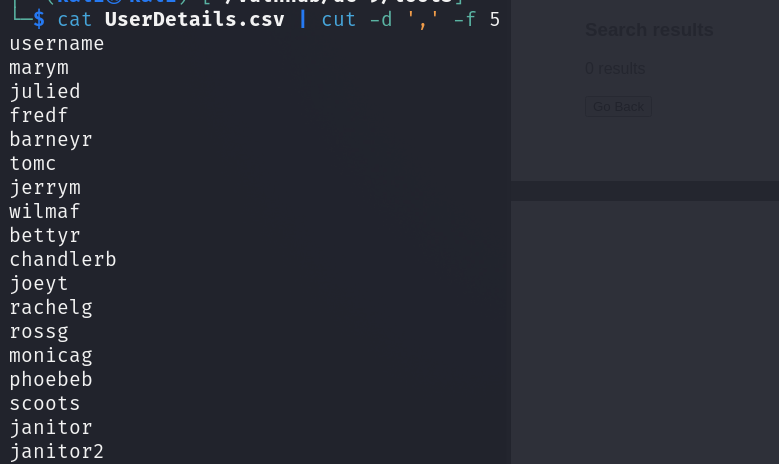779x464 pixels.
Task: Click the barneyr username line
Action: tap(51, 140)
